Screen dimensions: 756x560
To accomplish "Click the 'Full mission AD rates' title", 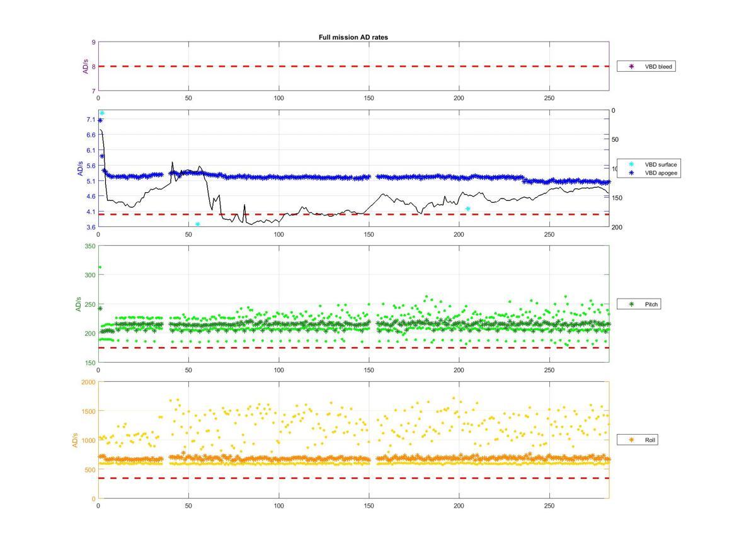I will 353,37.
